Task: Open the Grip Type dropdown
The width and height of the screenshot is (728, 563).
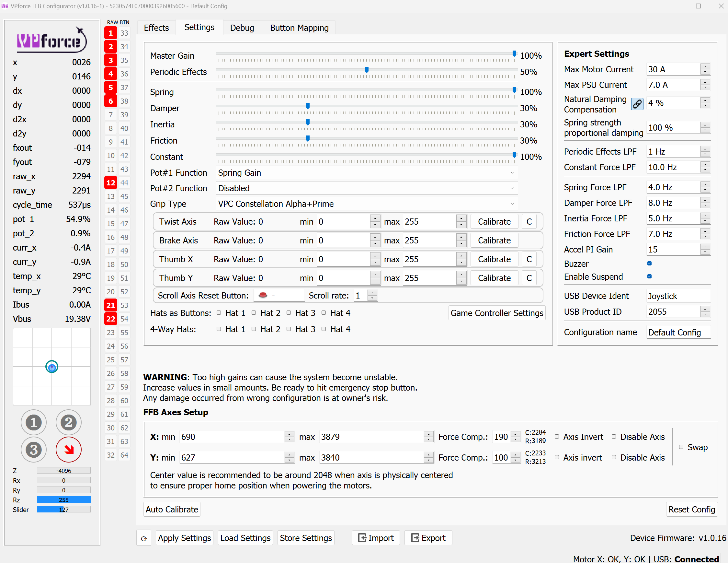Action: point(366,204)
